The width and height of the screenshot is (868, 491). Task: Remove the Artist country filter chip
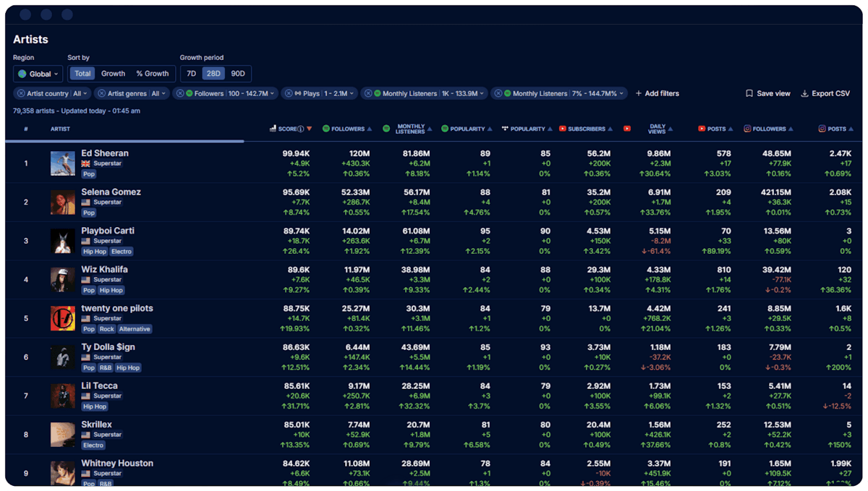(x=21, y=93)
